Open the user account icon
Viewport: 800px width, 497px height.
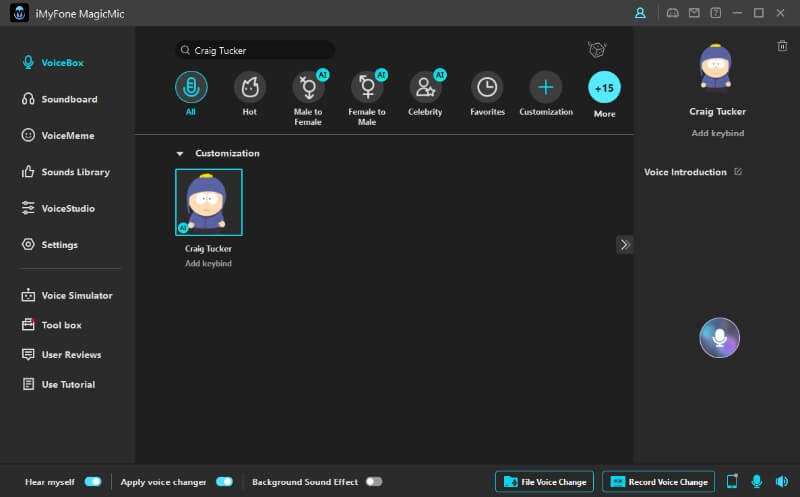pyautogui.click(x=640, y=13)
